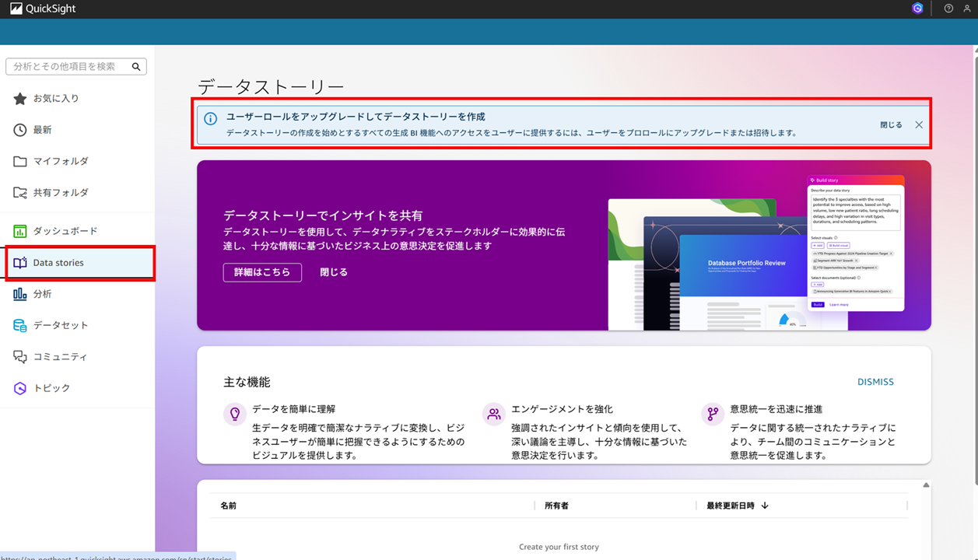
Task: Click the エンゲージメントを強化 feature title
Action: pyautogui.click(x=562, y=409)
